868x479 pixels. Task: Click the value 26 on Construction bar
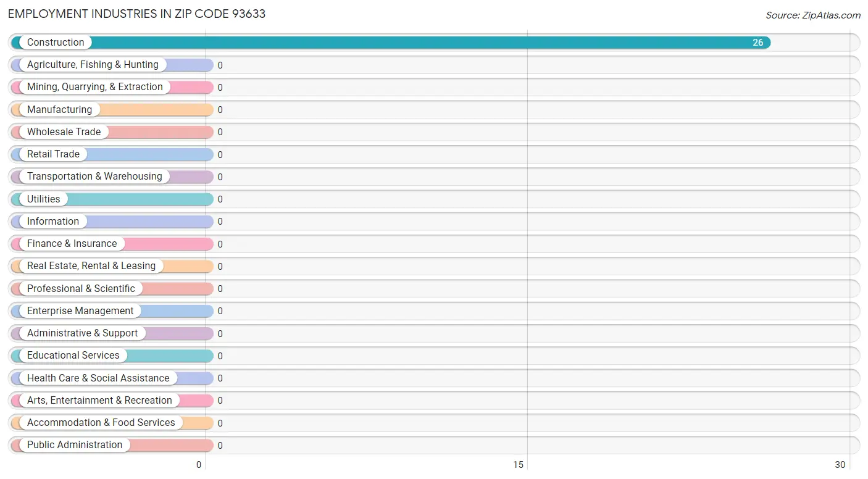click(x=757, y=43)
